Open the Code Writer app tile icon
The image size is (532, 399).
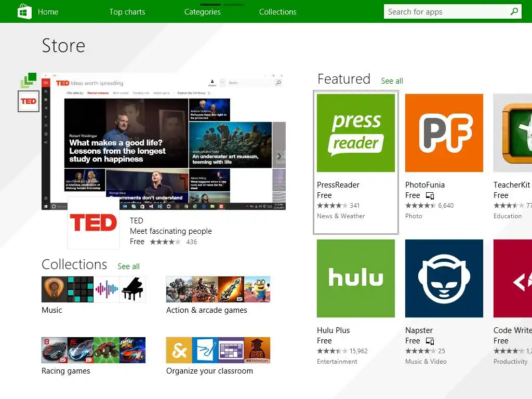pyautogui.click(x=513, y=278)
